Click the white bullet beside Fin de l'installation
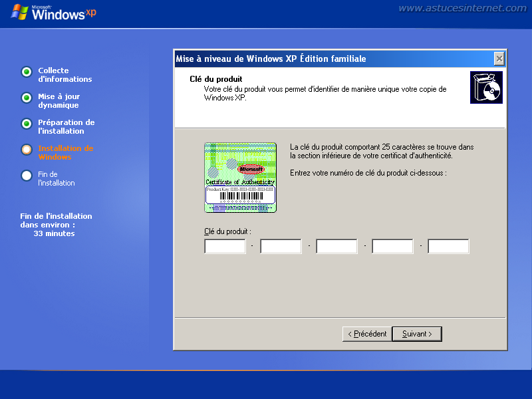 point(27,176)
